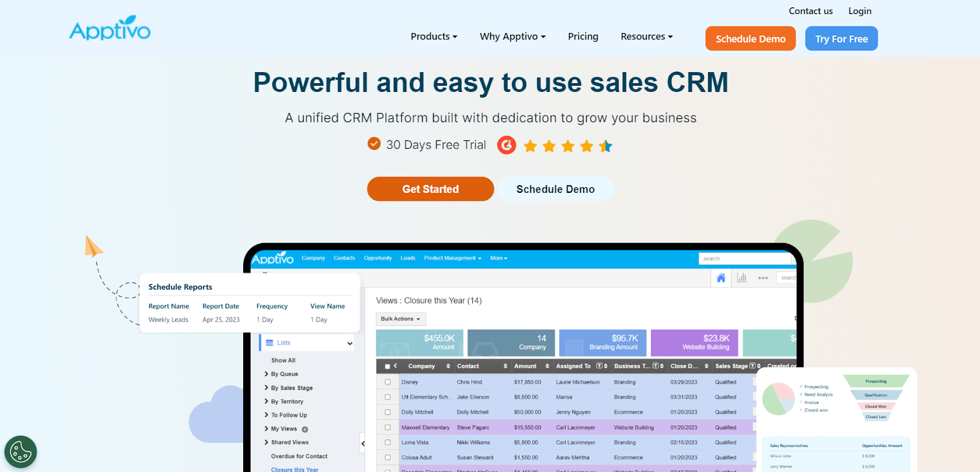Click the orange Schedule Demo header button
The height and width of the screenshot is (472, 980).
click(x=750, y=39)
